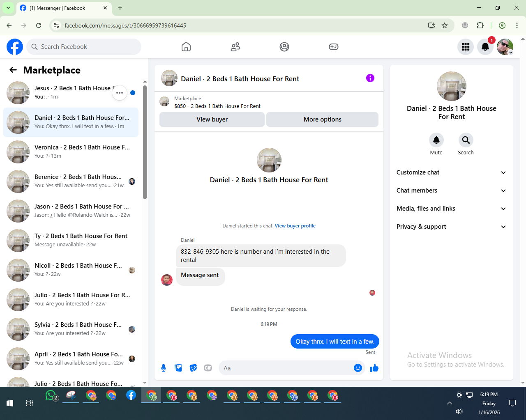Expand the Chat members section
This screenshot has height=420, width=526.
(452, 190)
